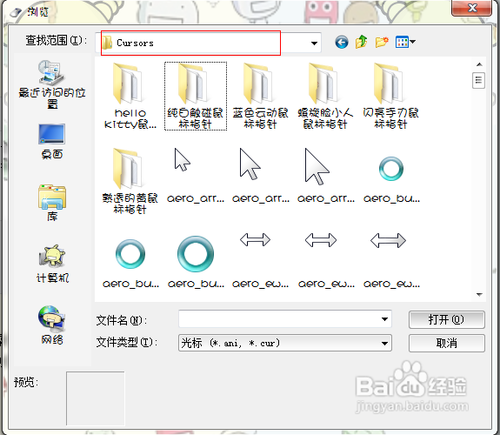This screenshot has height=435, width=500.
Task: Click the Cancel (取消) button
Action: tap(447, 343)
